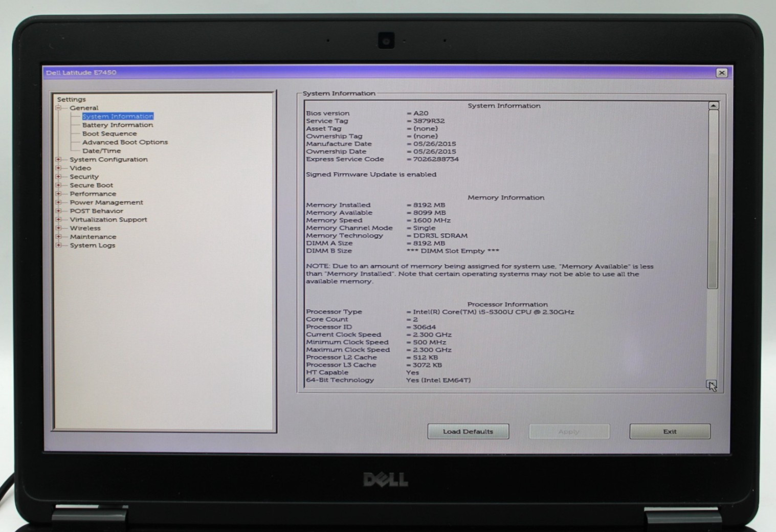
Task: Click Memory Technology value DDR3L SDRAM
Action: (x=440, y=236)
